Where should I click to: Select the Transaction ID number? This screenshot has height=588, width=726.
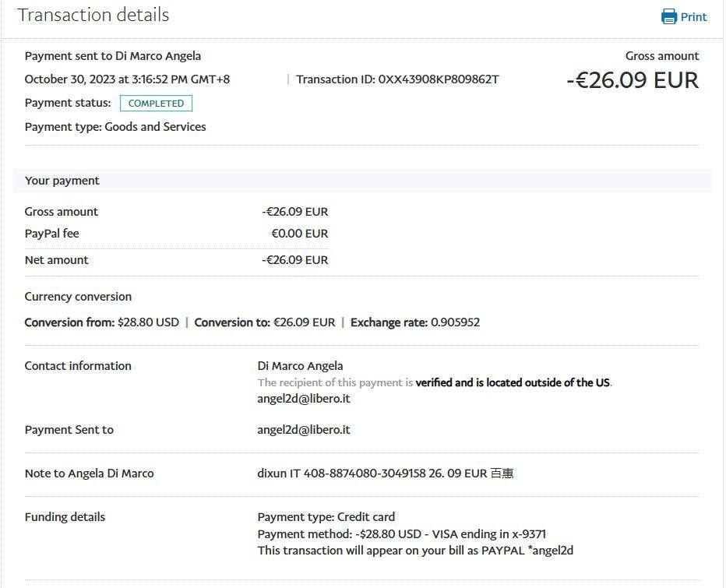(x=439, y=79)
